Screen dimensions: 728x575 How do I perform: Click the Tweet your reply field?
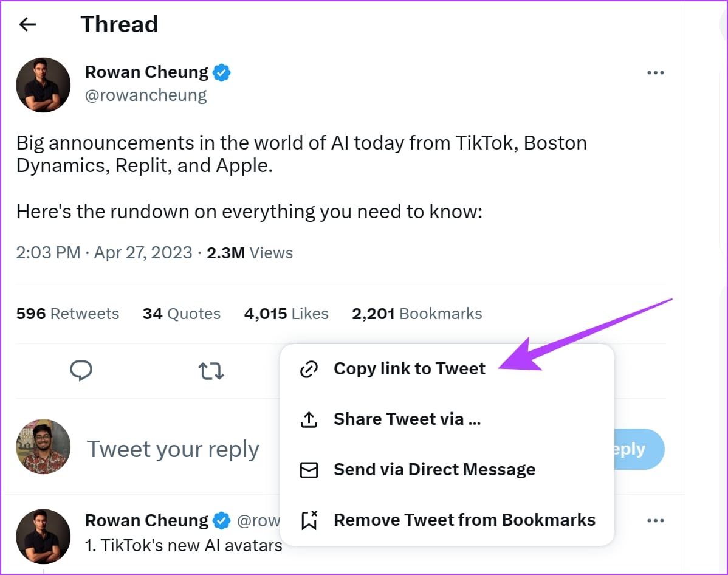(173, 450)
